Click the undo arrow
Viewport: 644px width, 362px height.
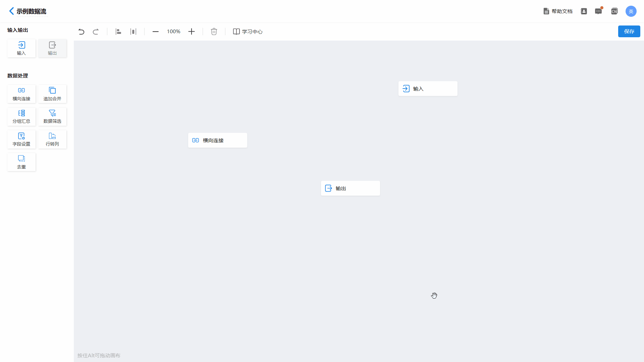81,32
